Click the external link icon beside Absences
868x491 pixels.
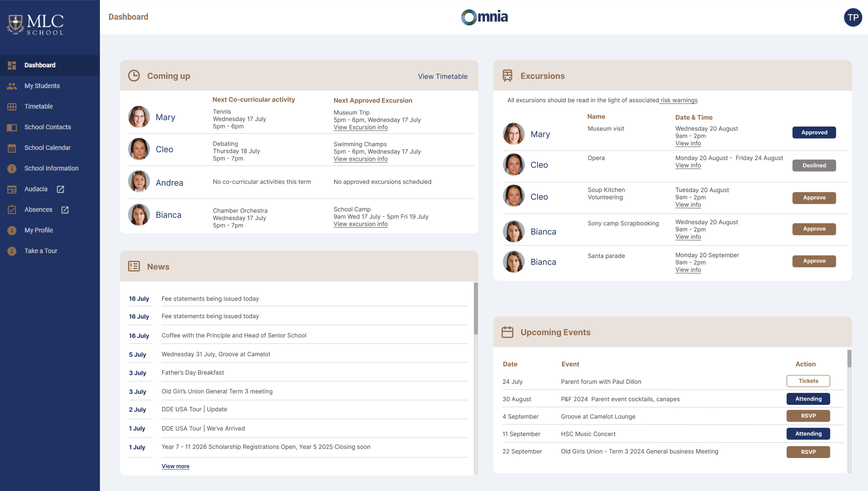[65, 210]
